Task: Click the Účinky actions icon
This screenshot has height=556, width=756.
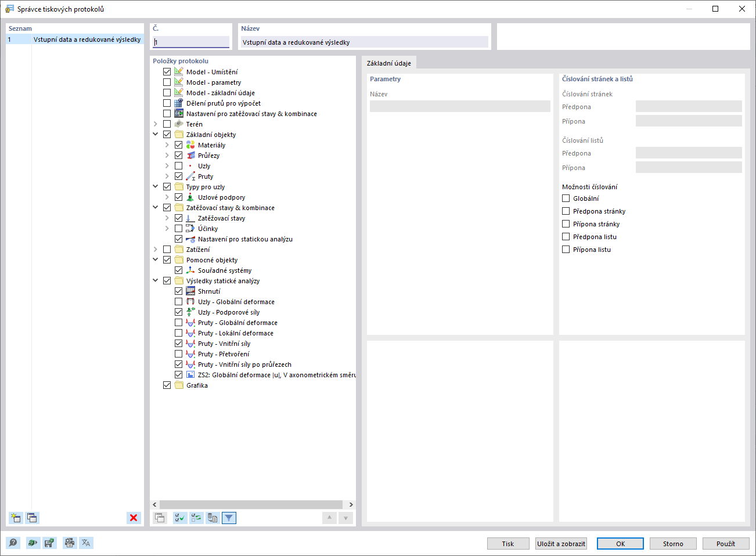Action: 190,229
